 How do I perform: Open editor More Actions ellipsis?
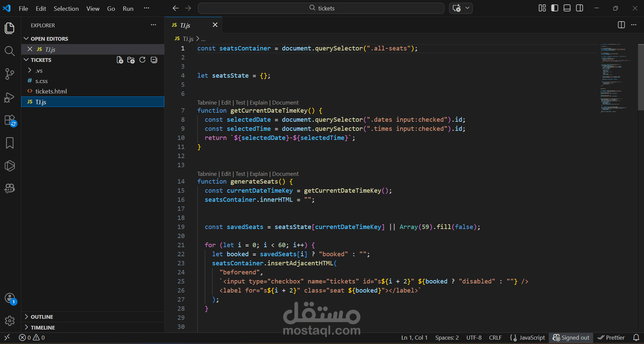pos(634,25)
